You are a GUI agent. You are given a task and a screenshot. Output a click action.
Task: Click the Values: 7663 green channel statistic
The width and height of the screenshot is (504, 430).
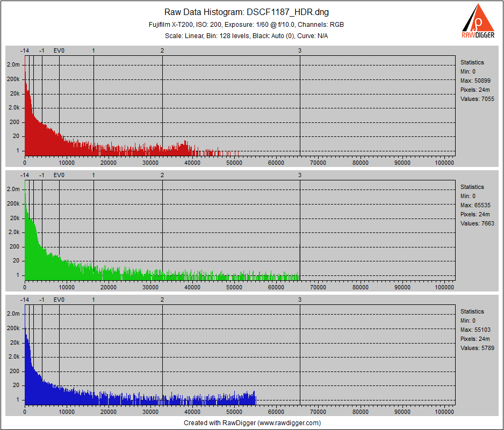[x=477, y=223]
